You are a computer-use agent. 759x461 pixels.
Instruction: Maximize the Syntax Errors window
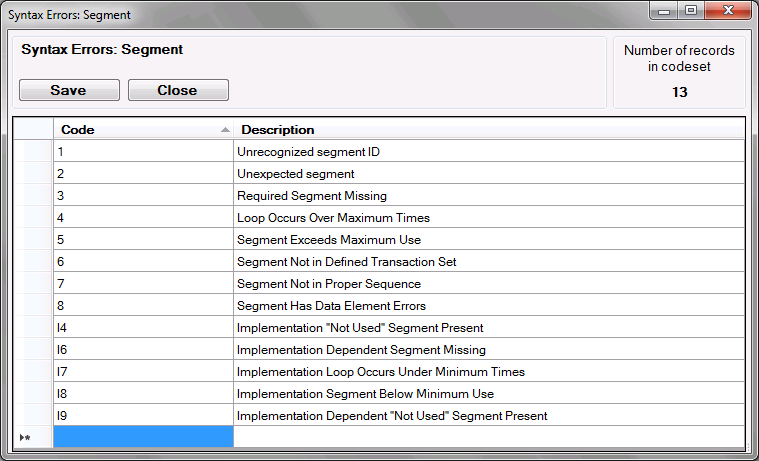tap(690, 10)
